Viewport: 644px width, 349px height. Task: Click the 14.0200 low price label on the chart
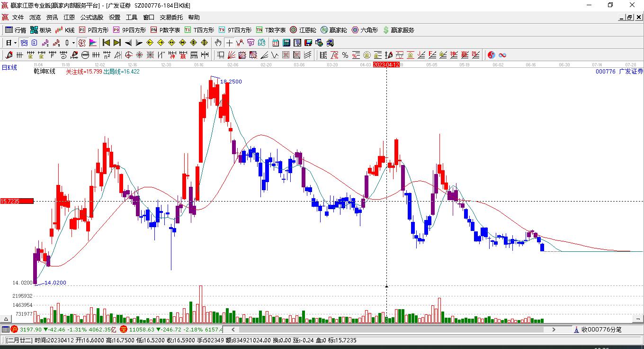pos(55,283)
